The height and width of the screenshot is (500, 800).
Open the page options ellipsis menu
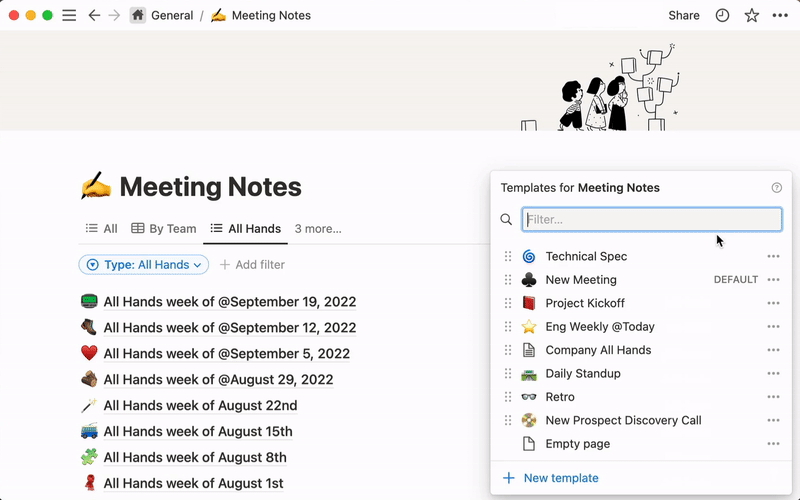pyautogui.click(x=780, y=15)
